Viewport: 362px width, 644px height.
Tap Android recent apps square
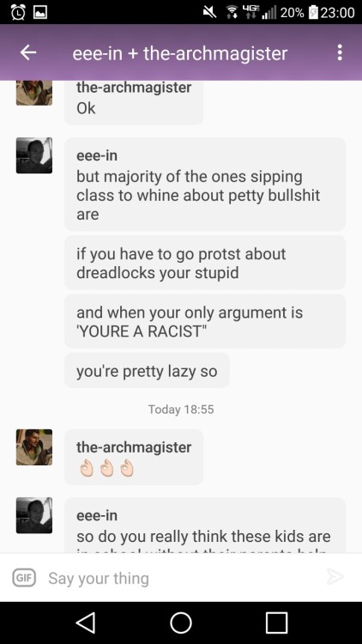[276, 623]
